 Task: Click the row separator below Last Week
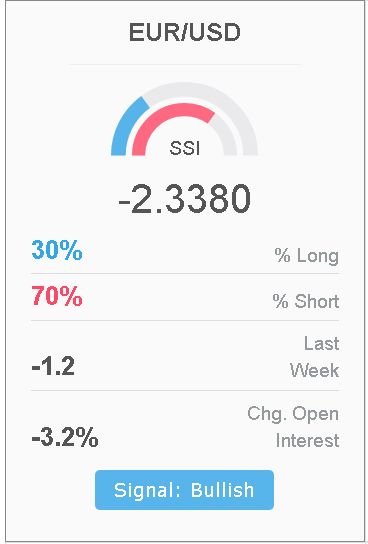pos(185,390)
